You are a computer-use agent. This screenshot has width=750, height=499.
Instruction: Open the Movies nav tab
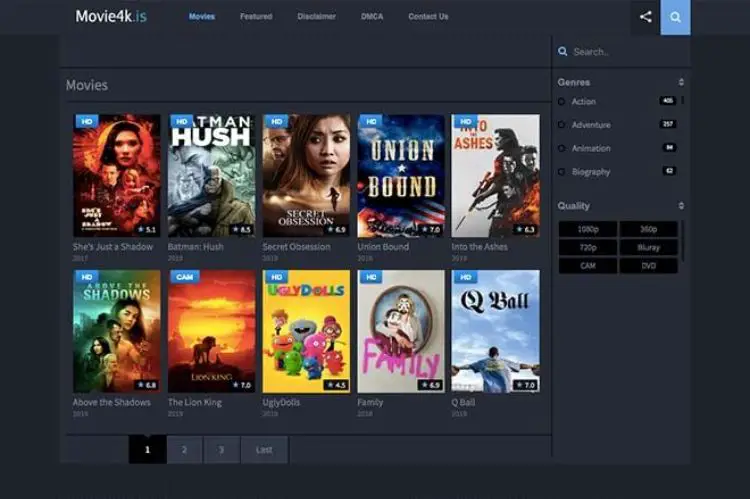[x=201, y=17]
